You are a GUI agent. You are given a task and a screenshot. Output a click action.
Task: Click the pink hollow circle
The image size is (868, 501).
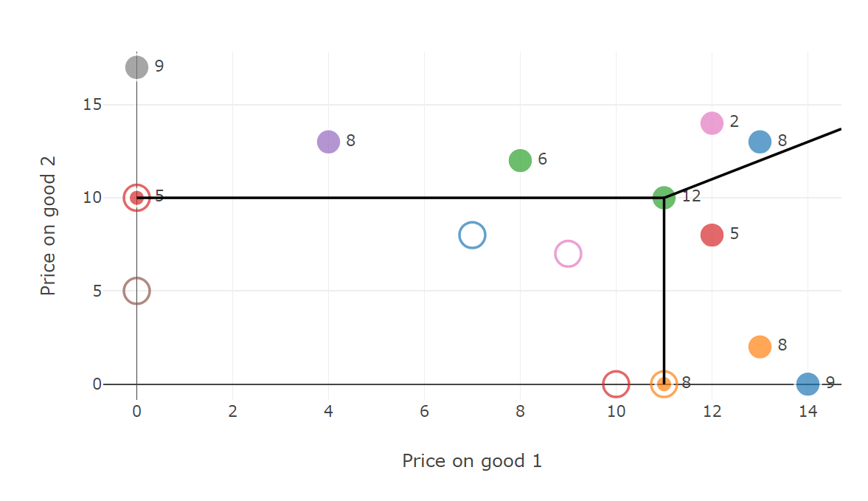[568, 254]
